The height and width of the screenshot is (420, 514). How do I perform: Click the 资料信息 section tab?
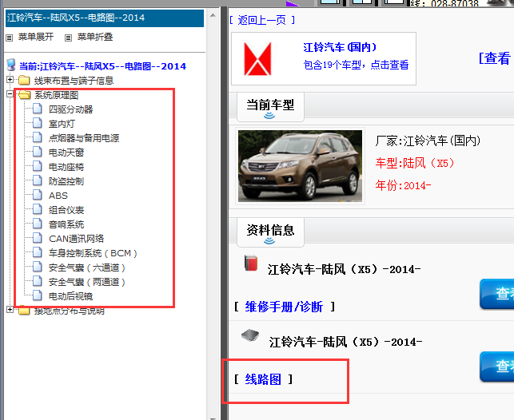(270, 232)
